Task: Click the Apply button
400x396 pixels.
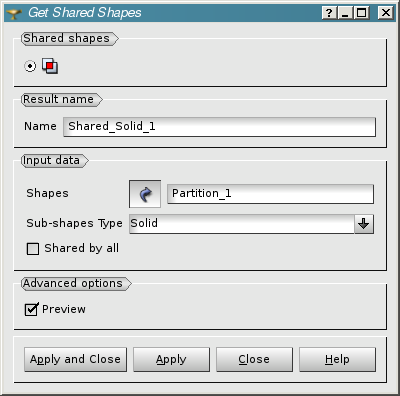Action: (171, 359)
